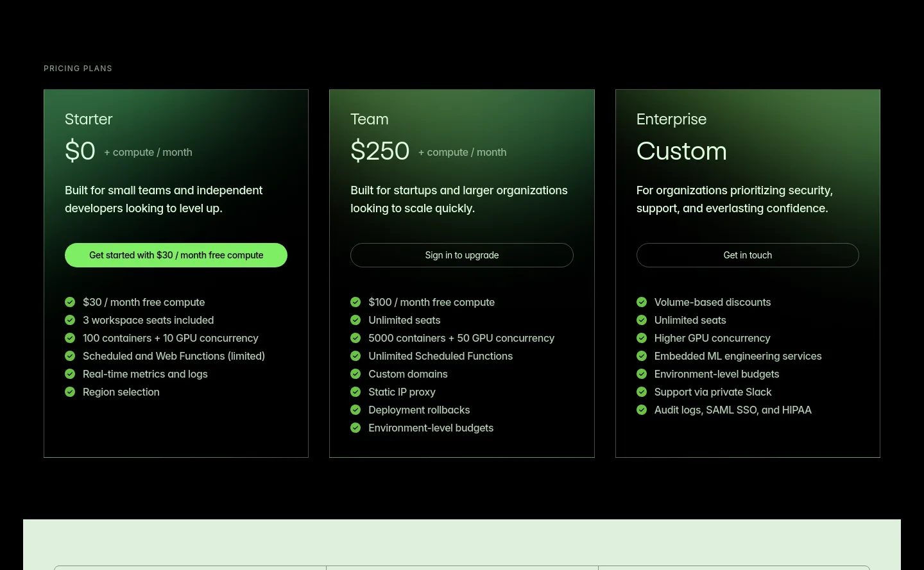Click Environment-level budgets text in the Team plan

coord(431,428)
